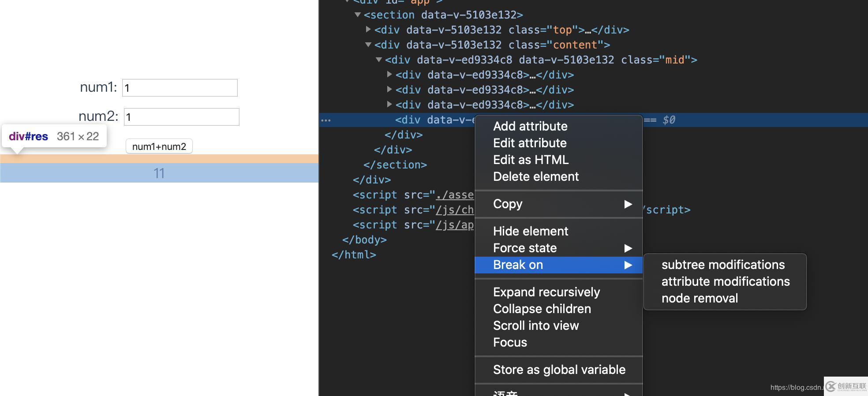Expand the div class top node
The width and height of the screenshot is (868, 396).
(x=368, y=30)
